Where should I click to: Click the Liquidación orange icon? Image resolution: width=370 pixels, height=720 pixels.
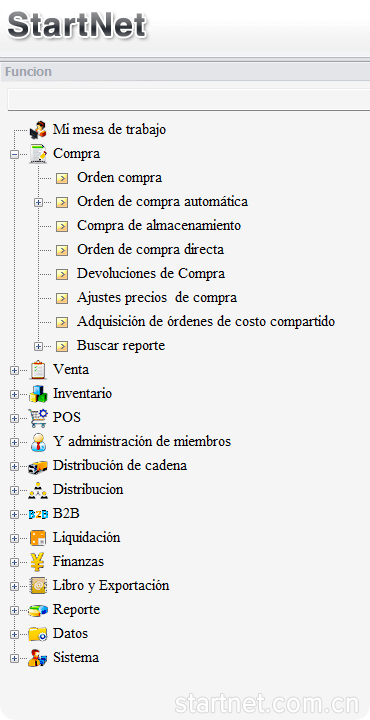[38, 538]
